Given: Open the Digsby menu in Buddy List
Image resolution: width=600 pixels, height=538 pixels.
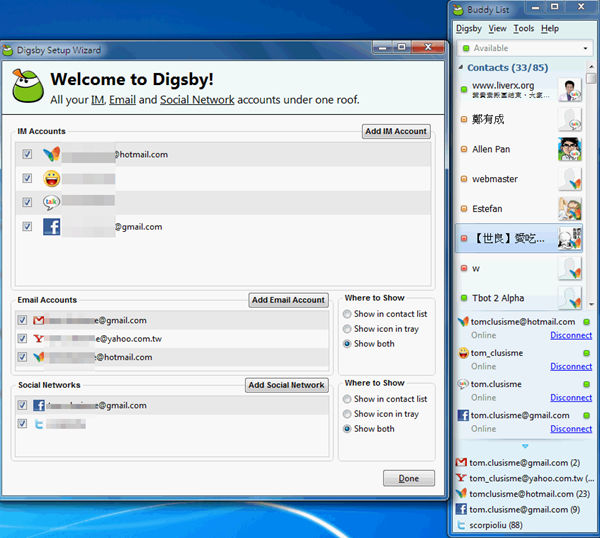Looking at the screenshot, I should point(468,29).
